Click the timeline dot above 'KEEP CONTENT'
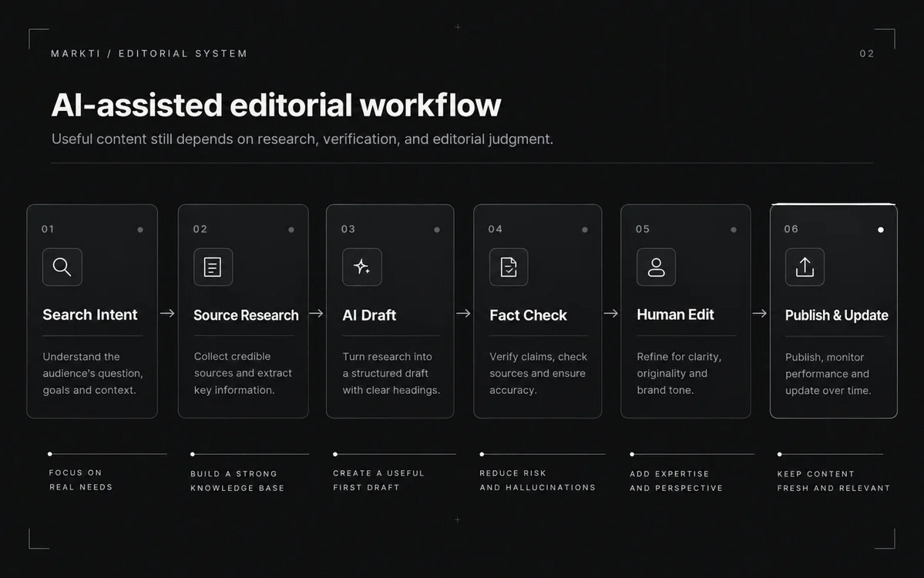This screenshot has width=924, height=578. point(780,454)
